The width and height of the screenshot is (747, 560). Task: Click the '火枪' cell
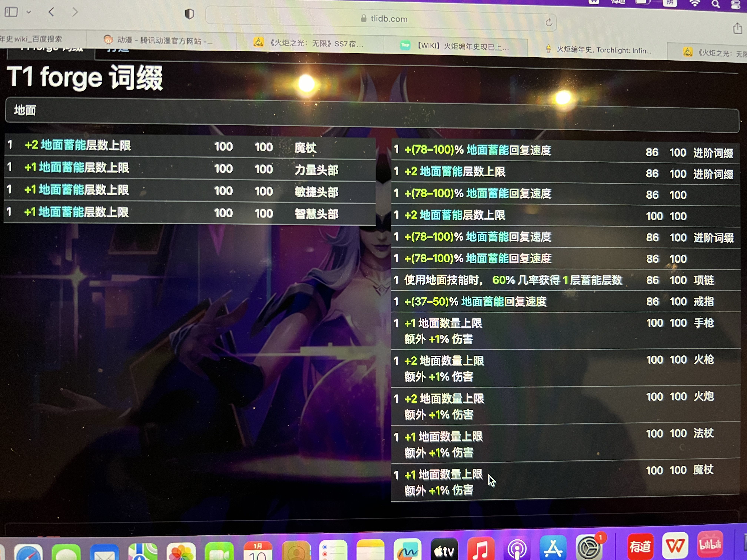[x=704, y=359]
